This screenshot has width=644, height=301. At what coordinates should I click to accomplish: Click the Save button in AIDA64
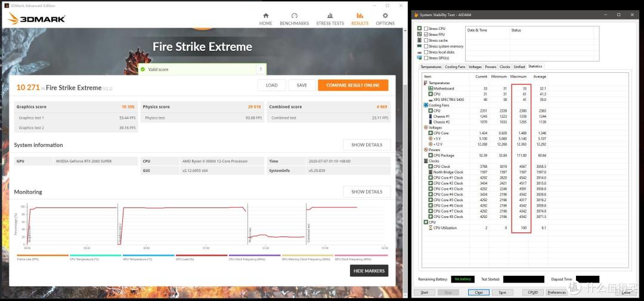click(502, 293)
